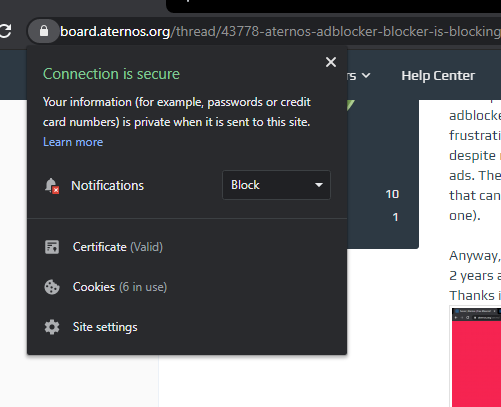Click the blocked notifications bell icon

52,185
